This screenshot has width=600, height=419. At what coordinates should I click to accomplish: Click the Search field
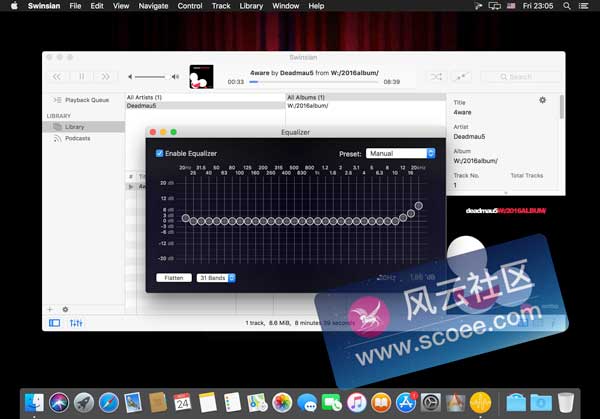tap(520, 77)
